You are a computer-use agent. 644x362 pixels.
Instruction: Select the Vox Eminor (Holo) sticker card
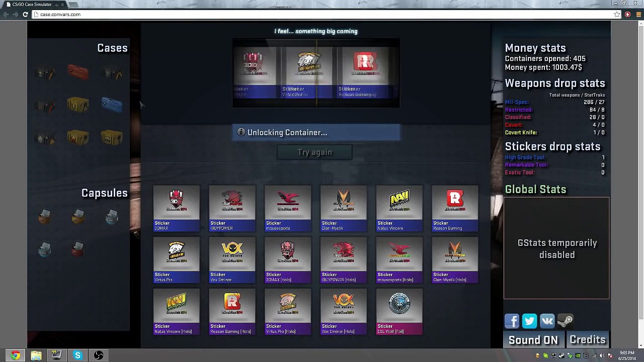(x=344, y=312)
